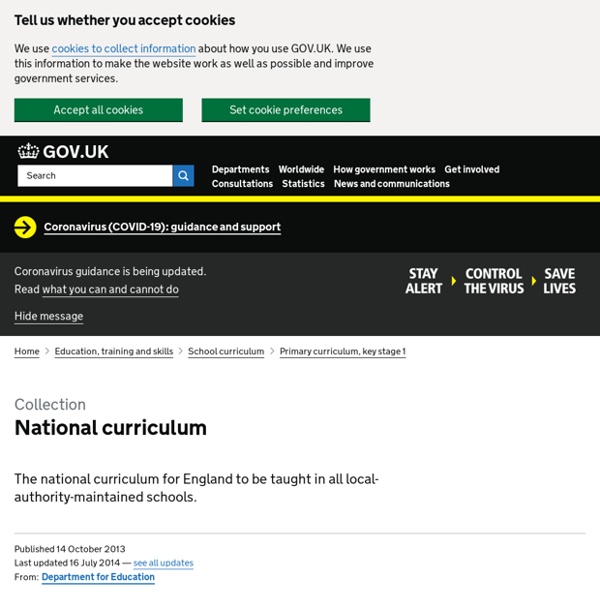This screenshot has width=600, height=600.
Task: Go to Worldwide section
Action: 301,169
